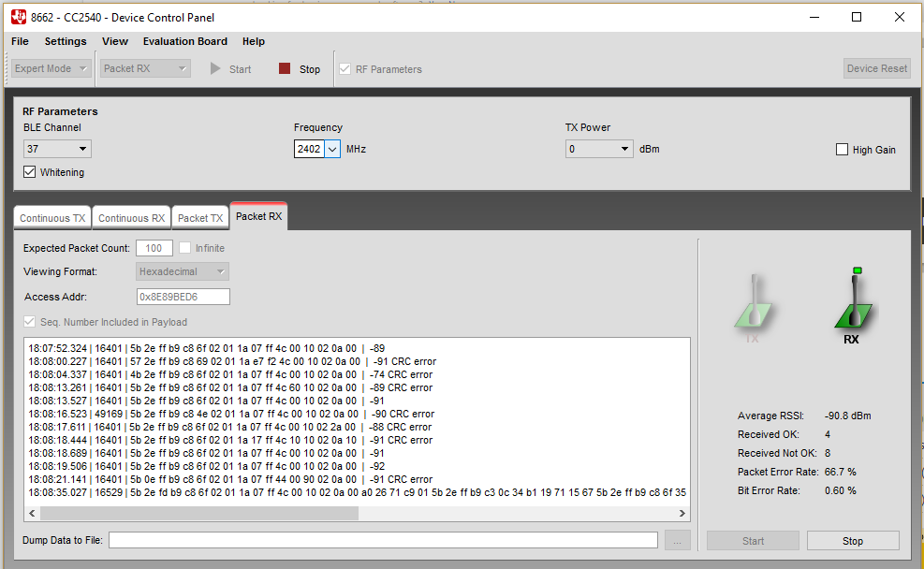Click the left arrow of horizontal scrollbar

33,513
